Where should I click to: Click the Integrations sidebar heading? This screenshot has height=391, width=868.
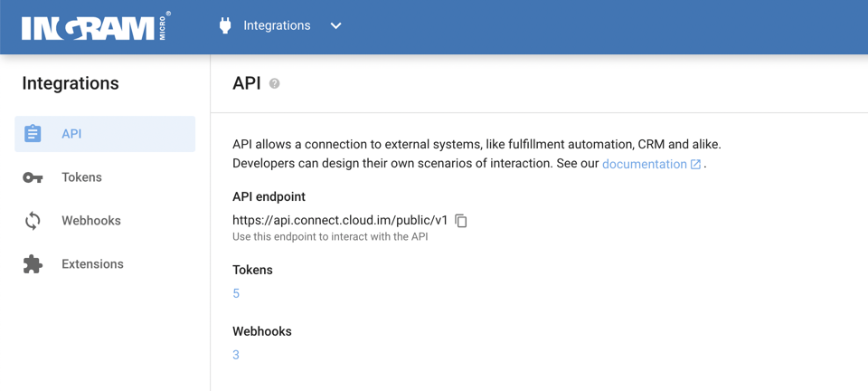point(71,83)
